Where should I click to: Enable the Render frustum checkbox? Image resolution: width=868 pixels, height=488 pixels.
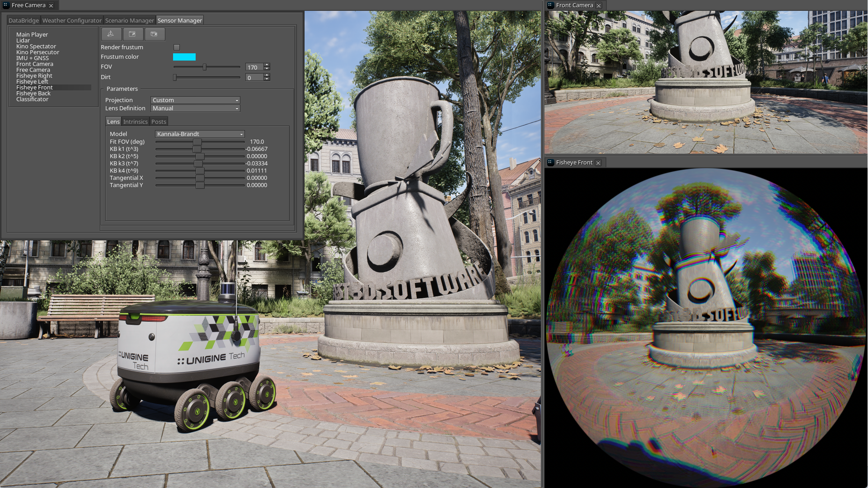(177, 47)
